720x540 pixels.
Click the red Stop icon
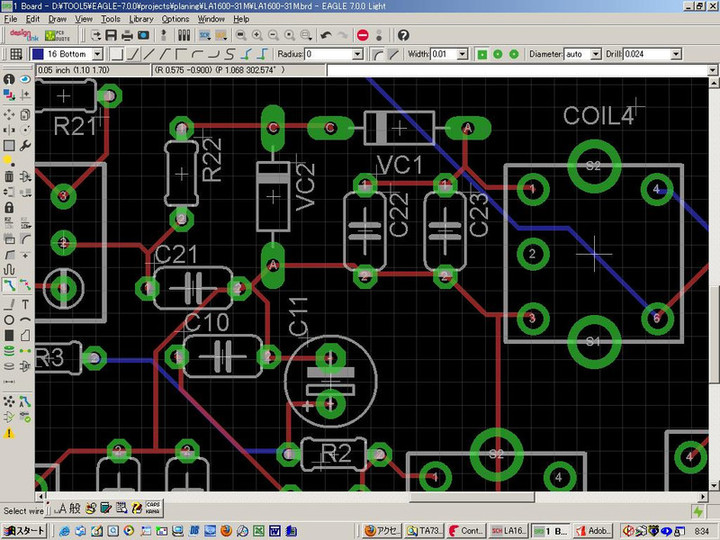[362, 35]
